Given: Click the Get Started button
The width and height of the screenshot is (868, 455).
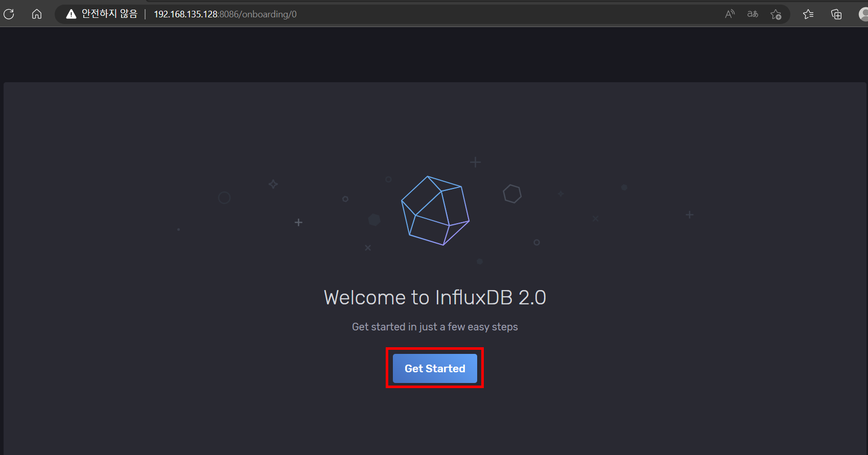Looking at the screenshot, I should click(435, 368).
